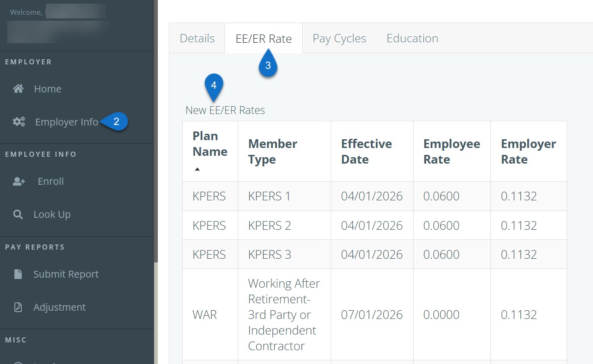Sort table by Employee Rate header
The height and width of the screenshot is (364, 593).
[451, 151]
